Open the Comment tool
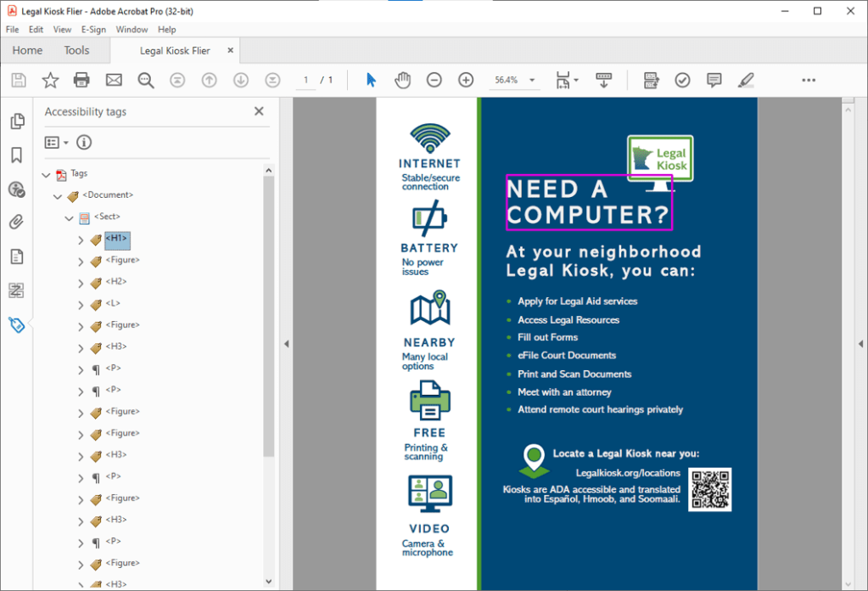 coord(714,79)
